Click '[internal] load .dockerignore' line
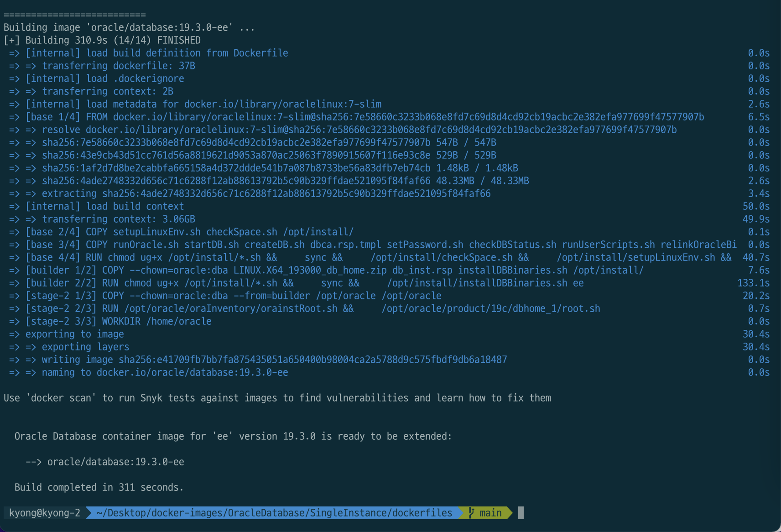 [97, 78]
